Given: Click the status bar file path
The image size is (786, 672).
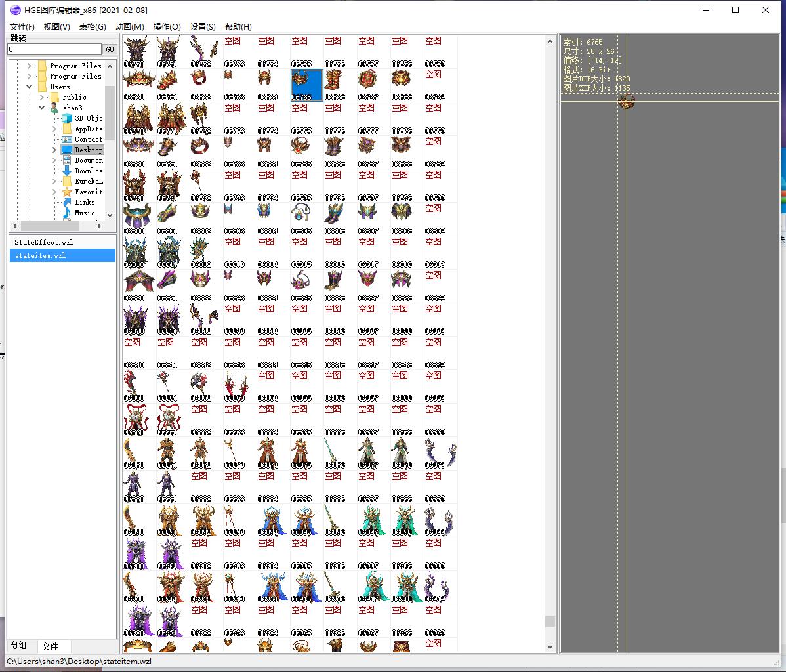Looking at the screenshot, I should (79, 661).
